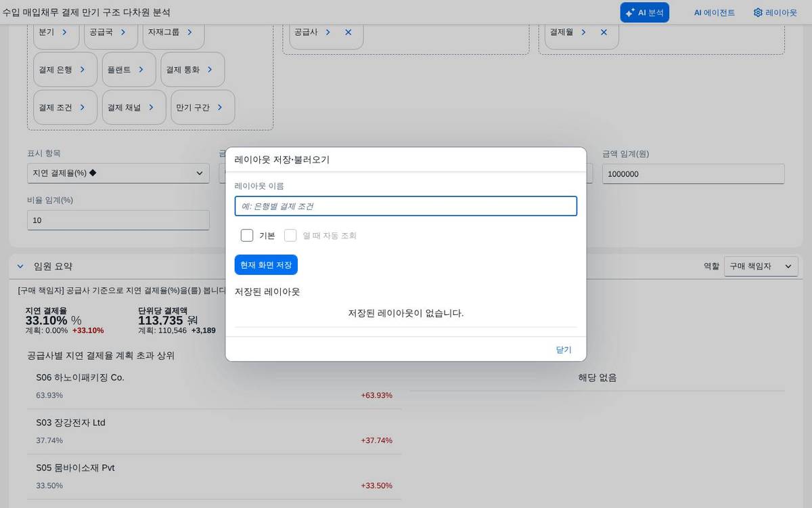Click the AI 분석 sparkle button
812x508 pixels.
[644, 12]
